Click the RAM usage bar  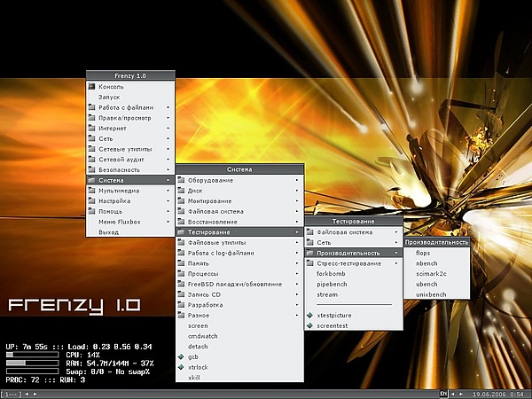32,363
